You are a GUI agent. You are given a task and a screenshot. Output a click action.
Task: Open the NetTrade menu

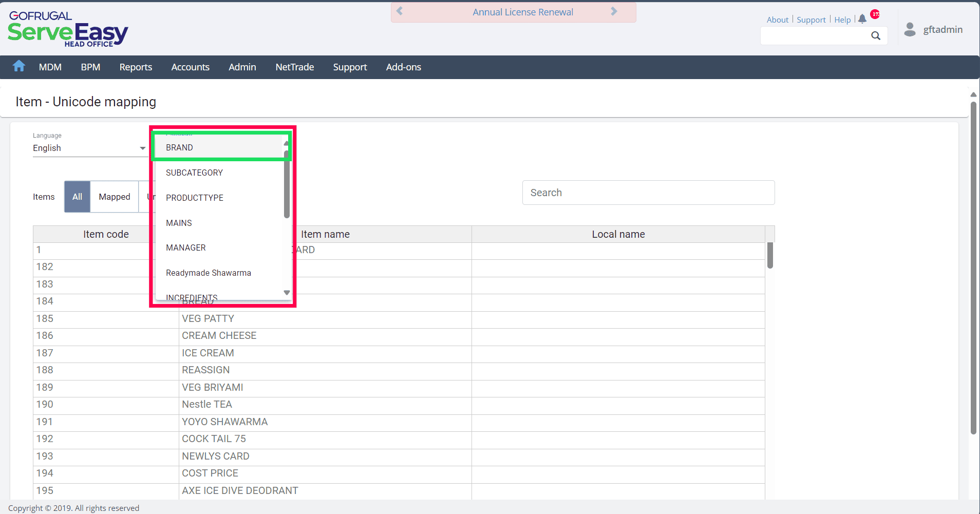tap(295, 67)
